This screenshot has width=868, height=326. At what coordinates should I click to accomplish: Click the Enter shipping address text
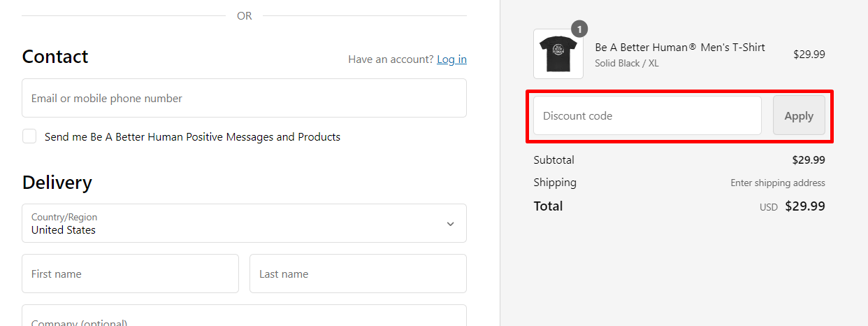click(778, 183)
